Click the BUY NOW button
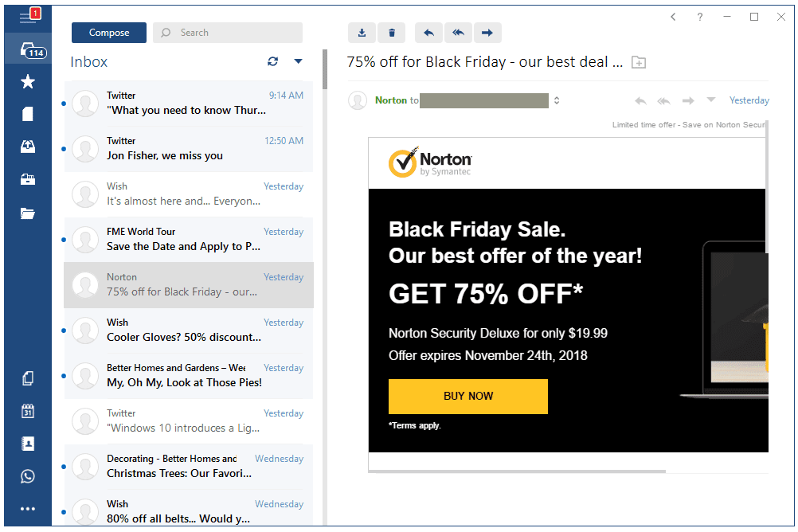The height and width of the screenshot is (532, 798). coord(468,396)
